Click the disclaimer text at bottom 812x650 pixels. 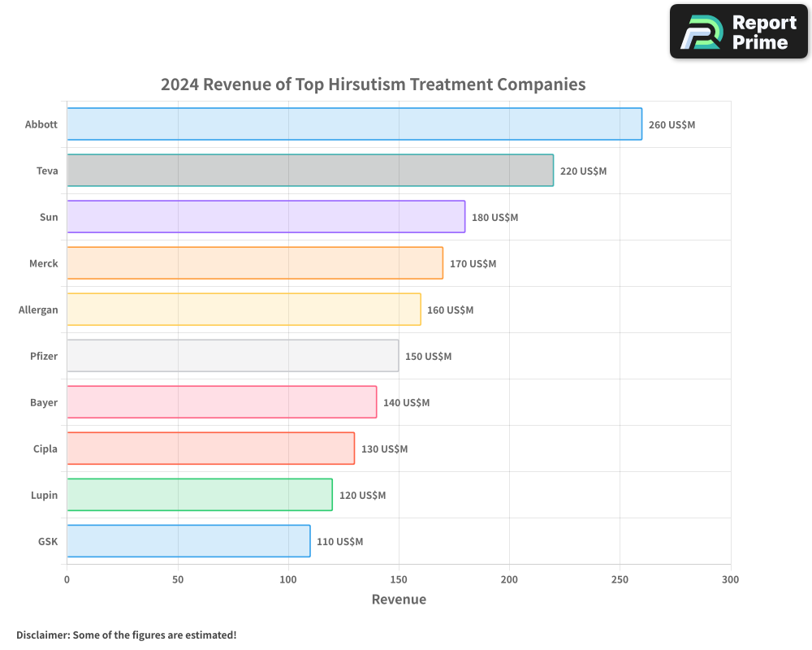pos(126,635)
